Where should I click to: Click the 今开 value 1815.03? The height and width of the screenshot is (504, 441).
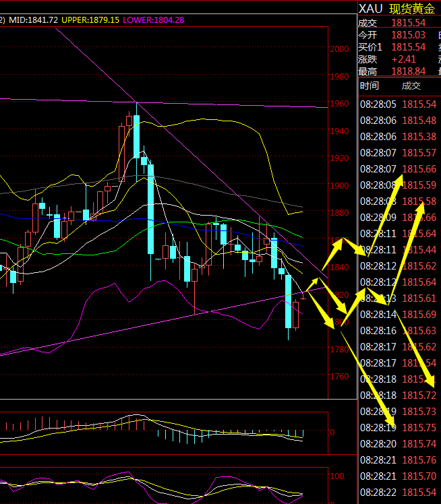coord(408,34)
